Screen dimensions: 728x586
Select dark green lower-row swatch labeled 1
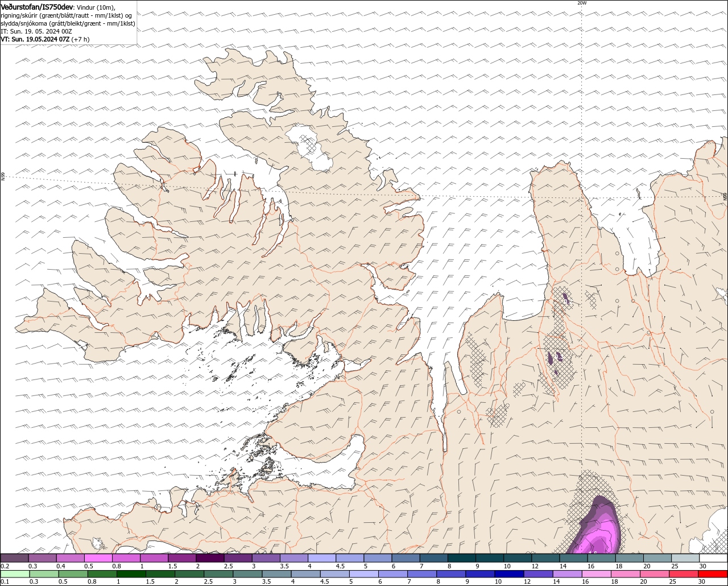(131, 574)
